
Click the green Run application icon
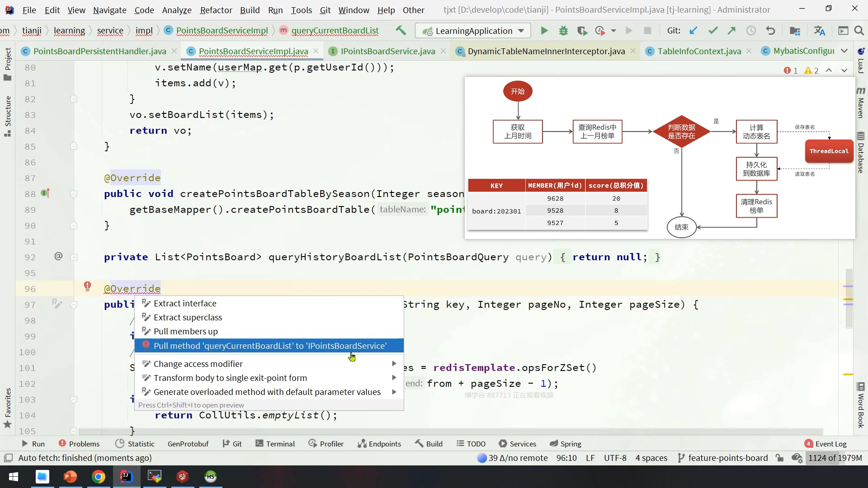pos(544,31)
